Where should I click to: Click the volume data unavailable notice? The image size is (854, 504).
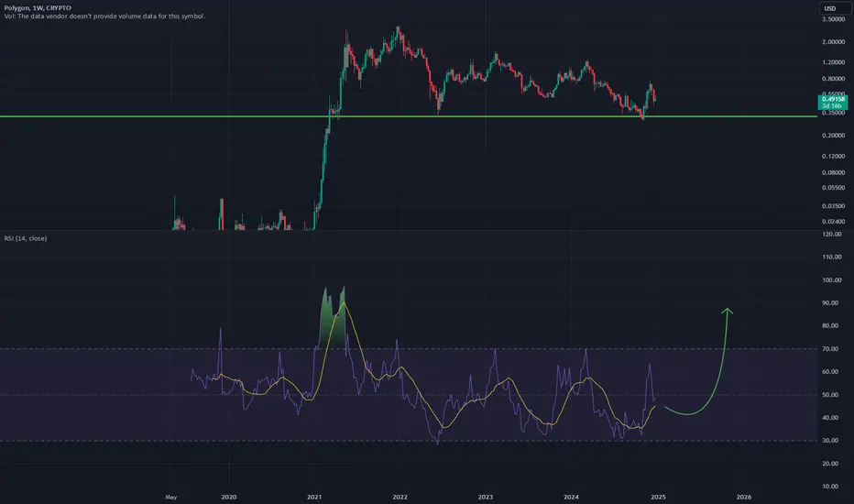point(104,16)
